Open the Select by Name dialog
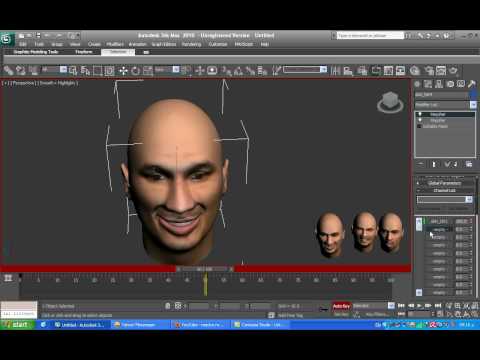Image resolution: width=480 pixels, height=360 pixels. [85, 70]
